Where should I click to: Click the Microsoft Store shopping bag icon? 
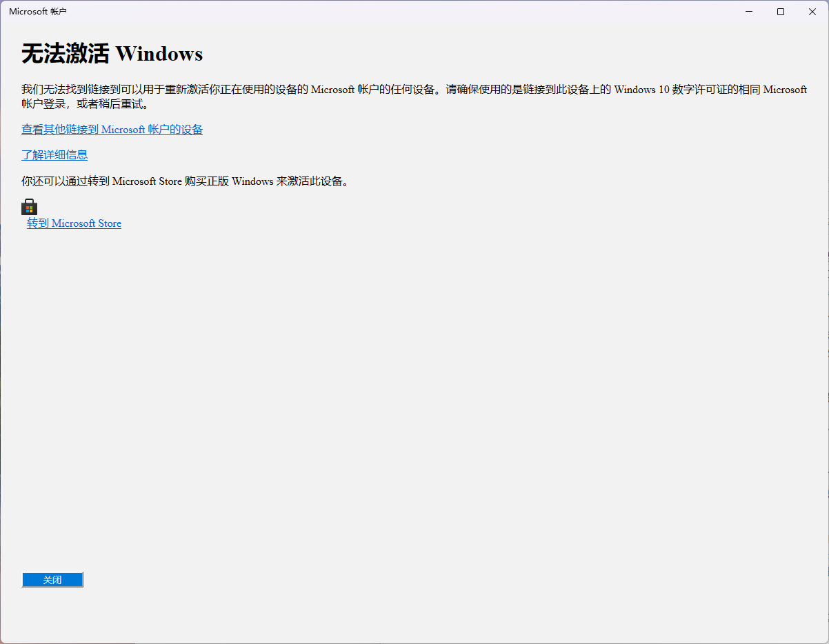(x=29, y=207)
